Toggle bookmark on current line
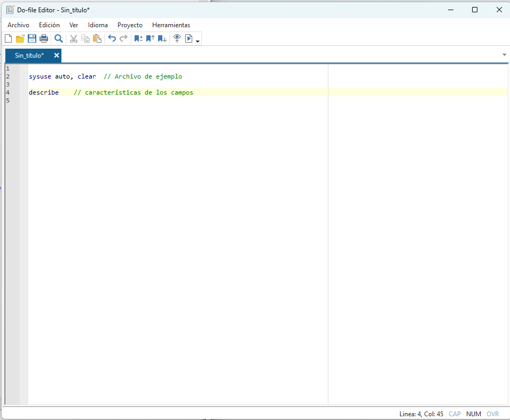 point(138,38)
